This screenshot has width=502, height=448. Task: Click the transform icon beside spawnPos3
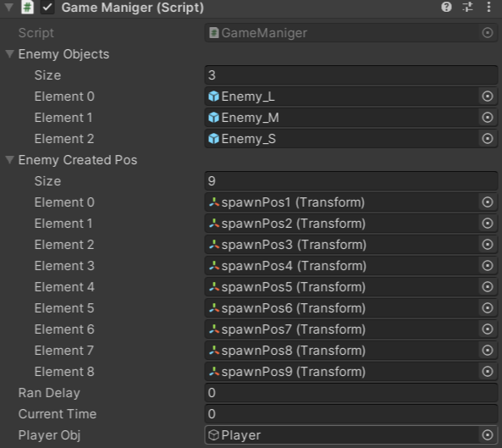[214, 245]
